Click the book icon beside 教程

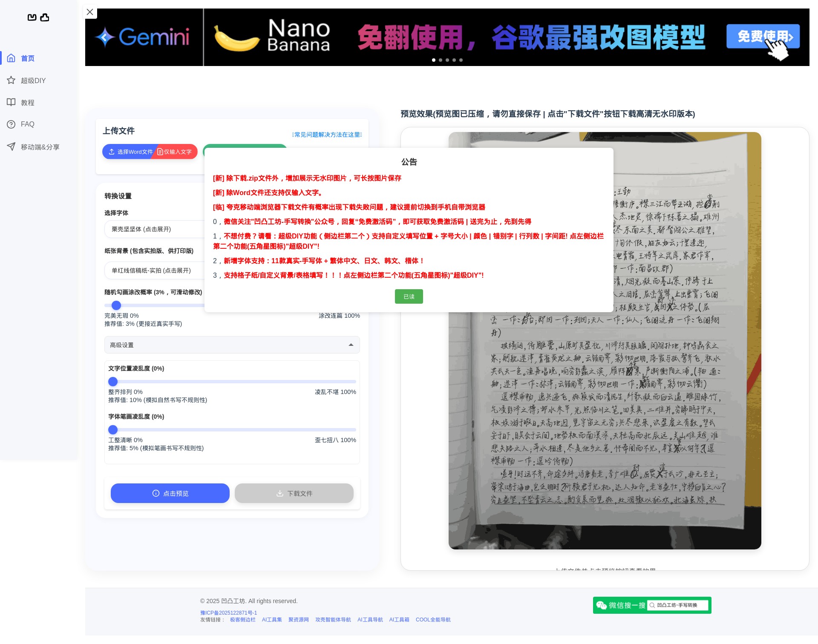[x=12, y=102]
